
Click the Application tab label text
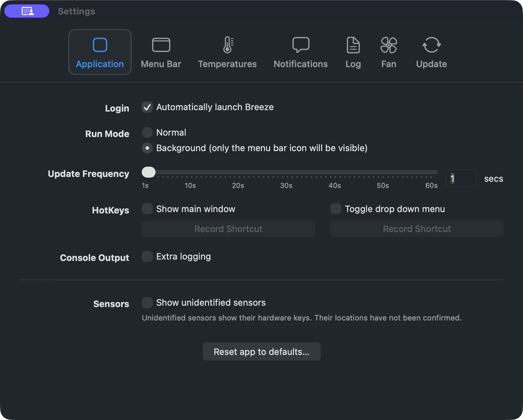[x=100, y=64]
